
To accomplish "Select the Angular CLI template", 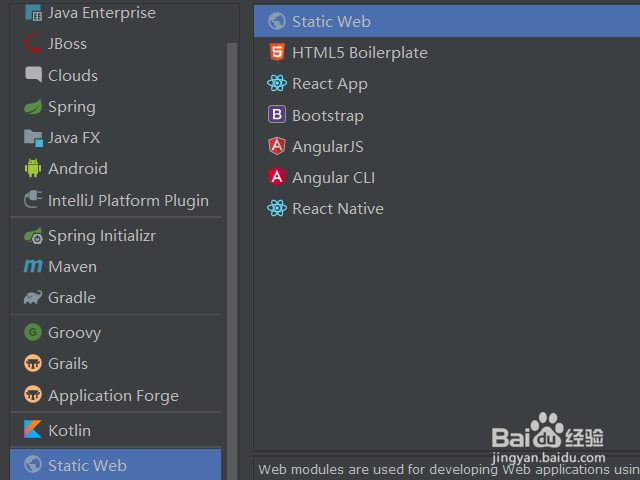I will 333,178.
